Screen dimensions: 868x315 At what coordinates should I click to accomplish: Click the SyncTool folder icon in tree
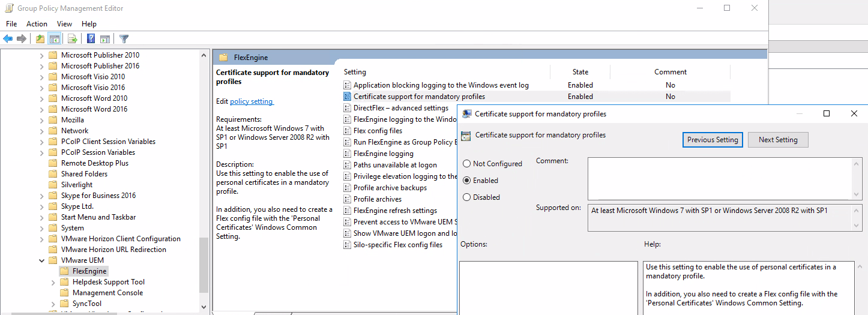pyautogui.click(x=64, y=304)
